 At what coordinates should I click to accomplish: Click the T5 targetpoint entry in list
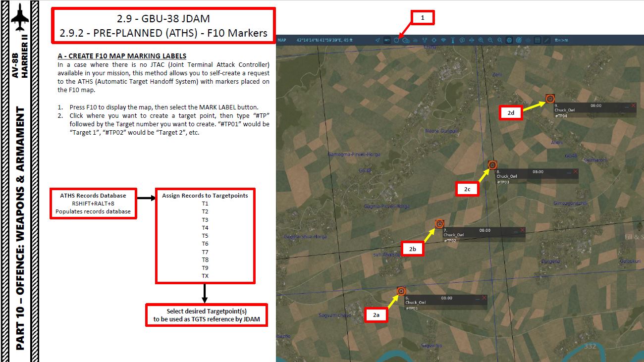coord(205,236)
